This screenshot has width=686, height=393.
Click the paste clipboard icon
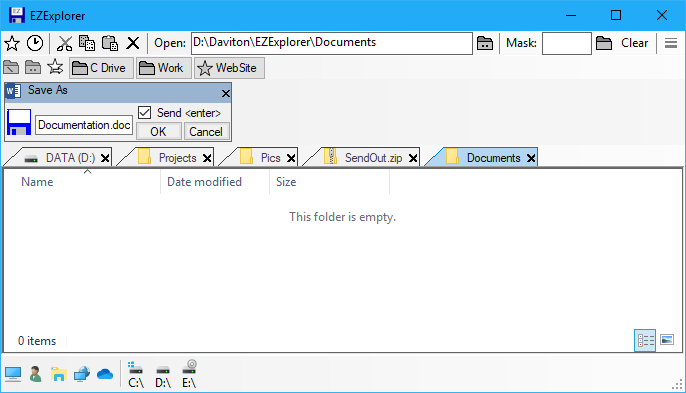(110, 43)
